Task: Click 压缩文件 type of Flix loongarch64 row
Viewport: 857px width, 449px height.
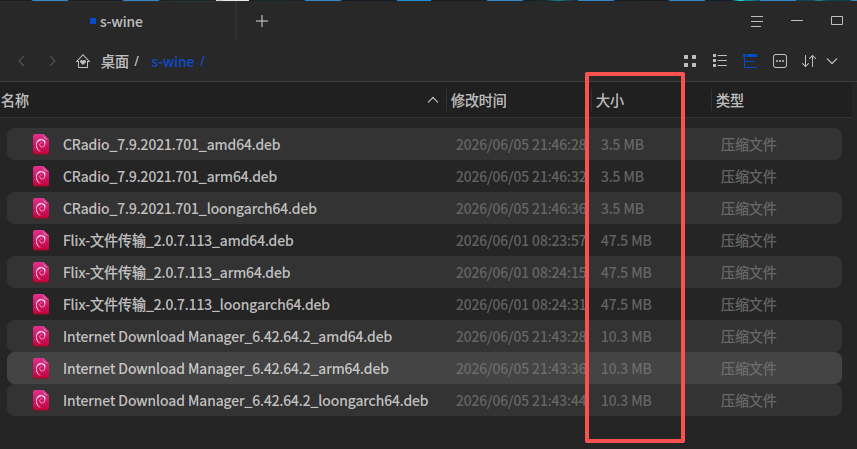Action: click(748, 305)
